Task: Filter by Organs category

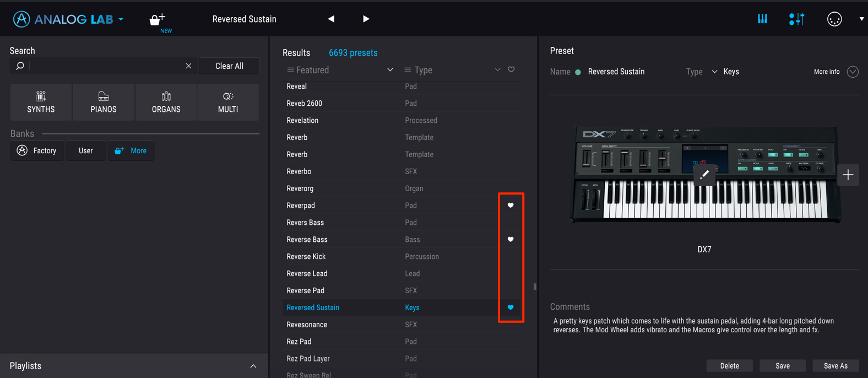Action: [166, 102]
